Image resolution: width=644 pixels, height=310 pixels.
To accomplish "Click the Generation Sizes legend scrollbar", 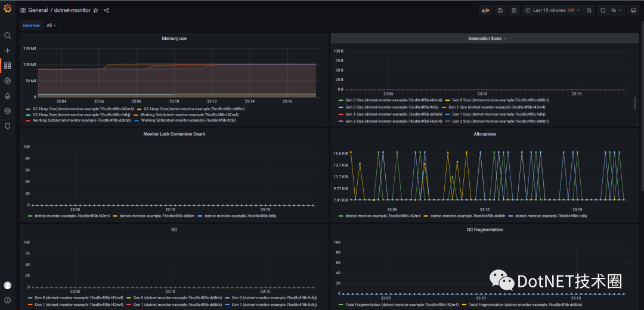I will pyautogui.click(x=635, y=103).
